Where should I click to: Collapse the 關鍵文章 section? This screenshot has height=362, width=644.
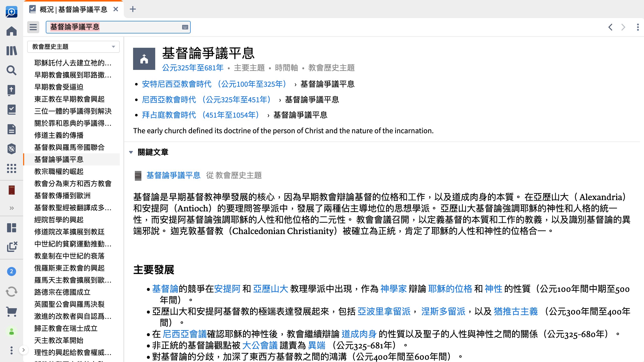[131, 152]
